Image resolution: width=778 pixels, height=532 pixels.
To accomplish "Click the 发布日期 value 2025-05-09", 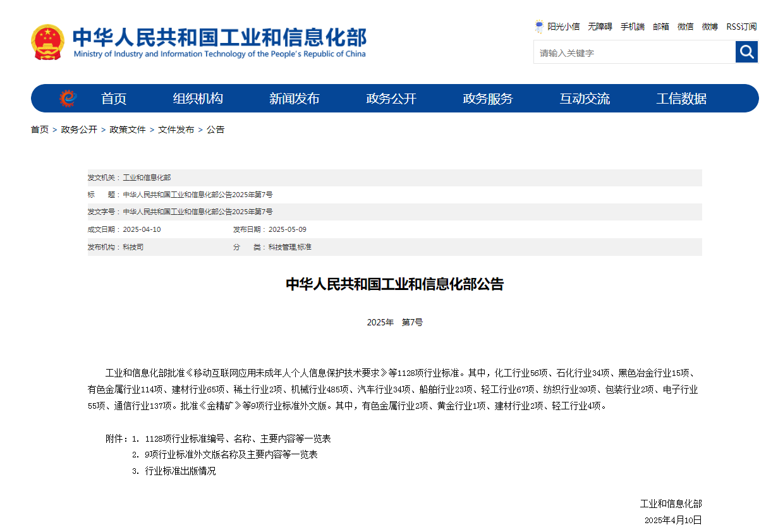I will coord(288,229).
